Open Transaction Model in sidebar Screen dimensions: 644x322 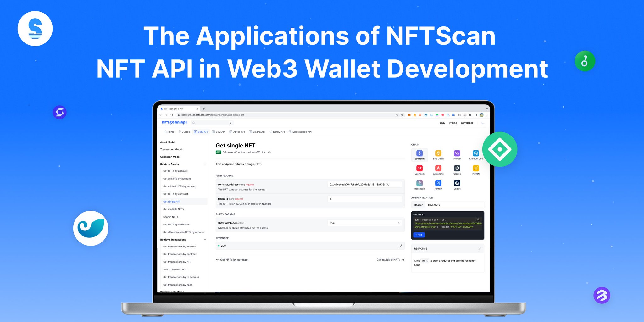pos(171,150)
